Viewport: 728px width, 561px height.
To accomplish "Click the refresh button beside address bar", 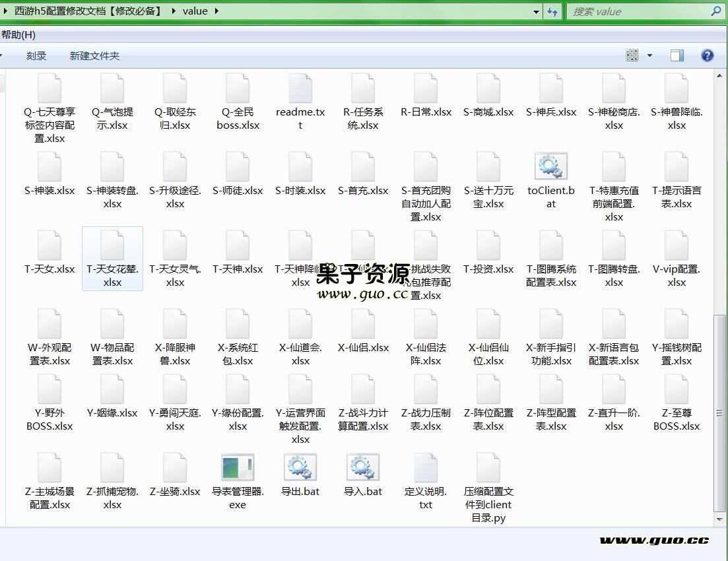I will click(552, 11).
